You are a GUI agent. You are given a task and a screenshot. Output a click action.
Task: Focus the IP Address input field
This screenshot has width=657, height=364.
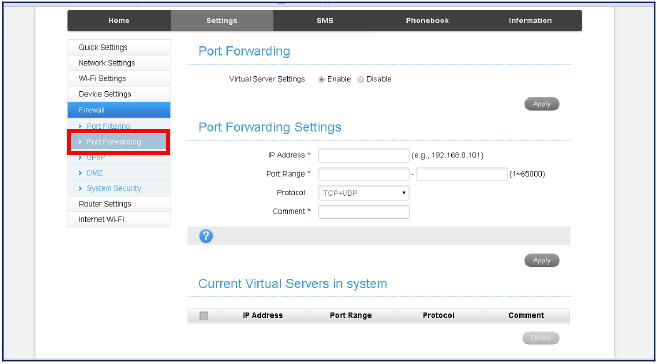(364, 155)
